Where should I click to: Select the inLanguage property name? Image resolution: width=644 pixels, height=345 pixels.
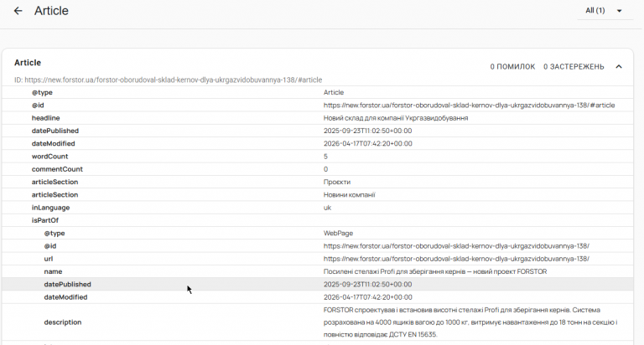pyautogui.click(x=50, y=207)
